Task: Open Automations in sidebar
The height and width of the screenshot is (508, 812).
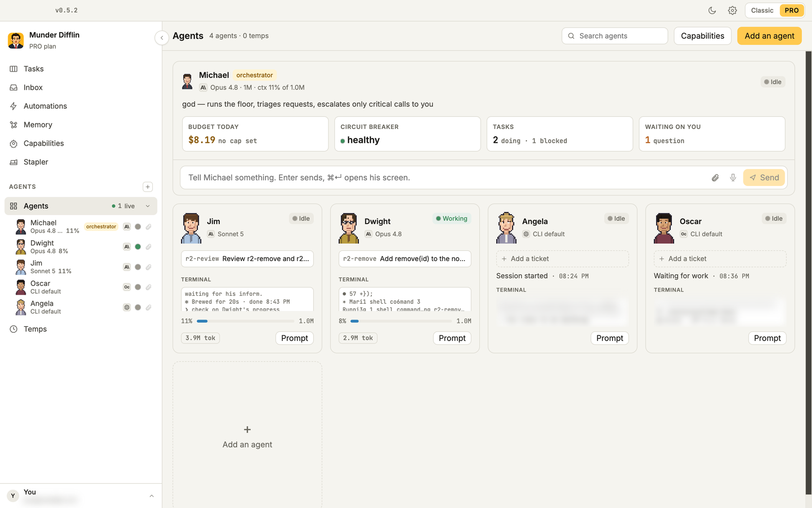Action: point(81,106)
